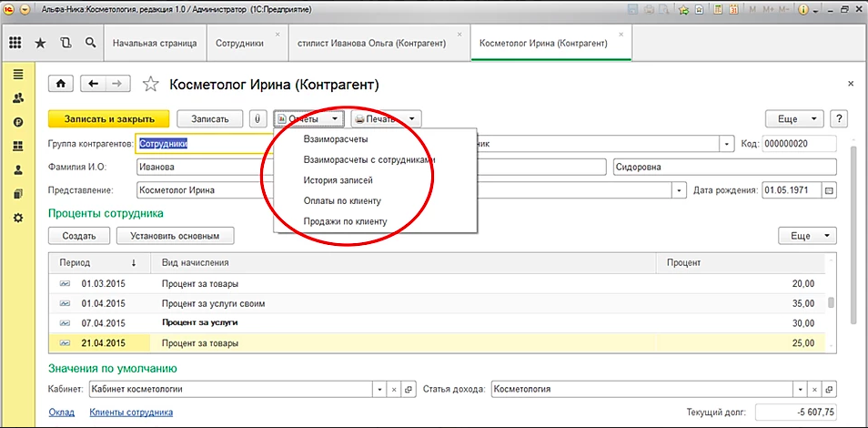868x428 pixels.
Task: Expand the Кабинет dropdown arrow
Action: pos(378,390)
